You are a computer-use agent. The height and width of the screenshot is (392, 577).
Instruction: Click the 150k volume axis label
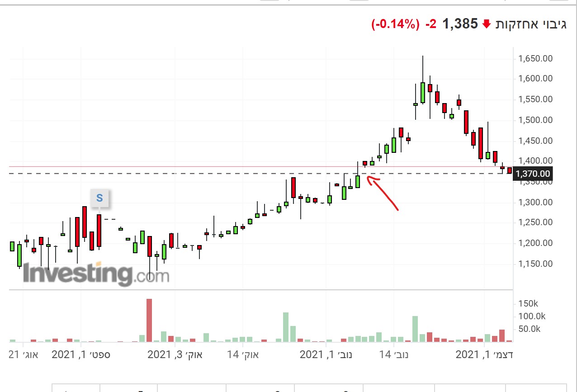(528, 303)
